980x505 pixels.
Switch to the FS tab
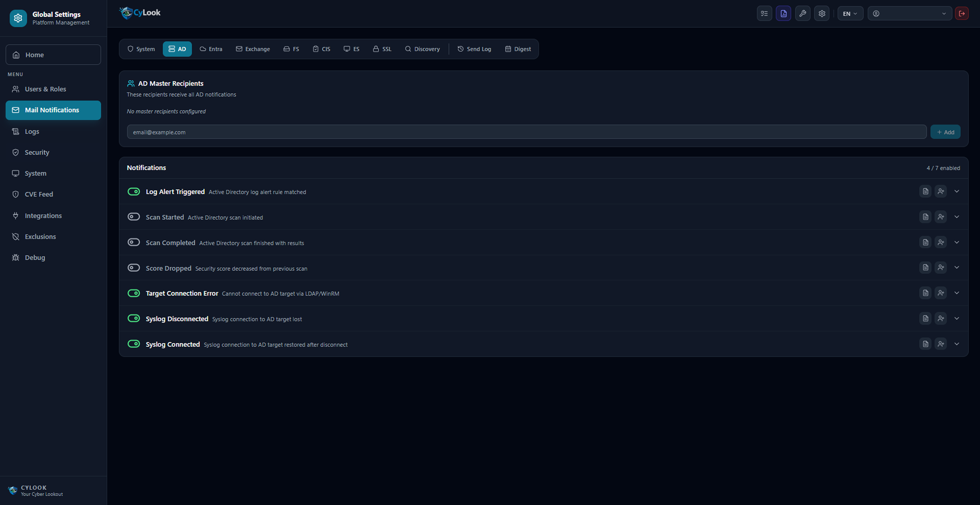pyautogui.click(x=291, y=49)
